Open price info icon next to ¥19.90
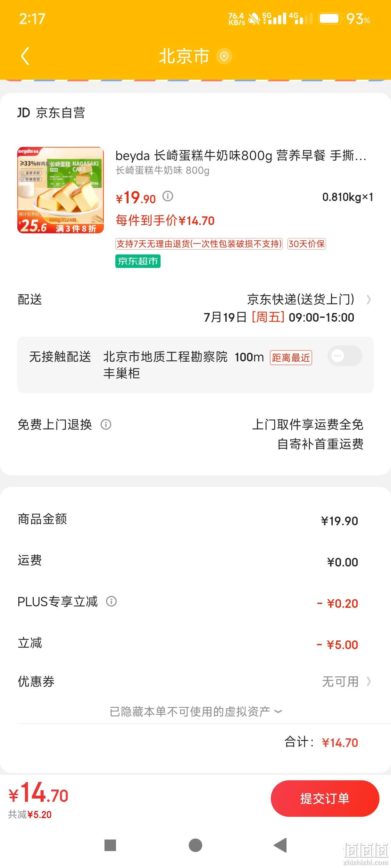Screen dimensions: 391x868 click(168, 196)
